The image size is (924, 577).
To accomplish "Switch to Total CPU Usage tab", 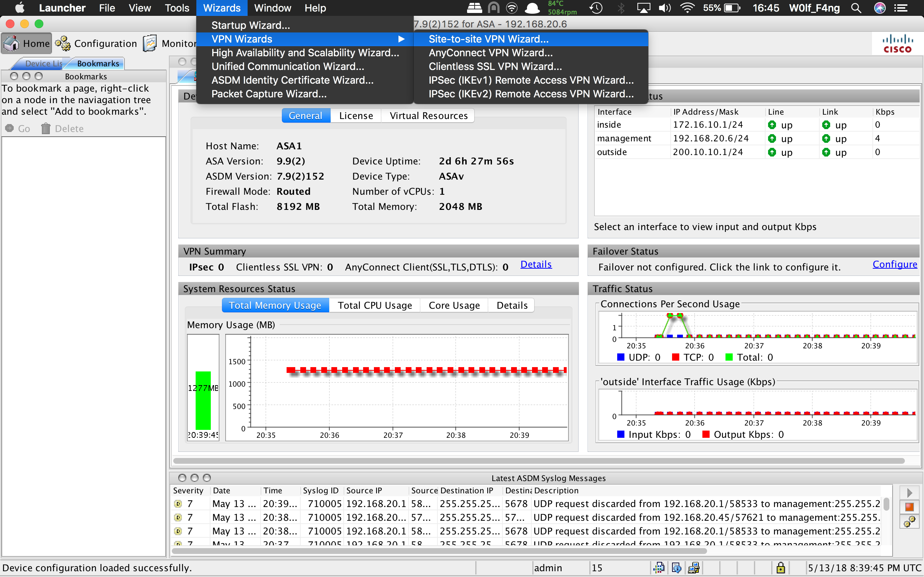I will [x=375, y=305].
